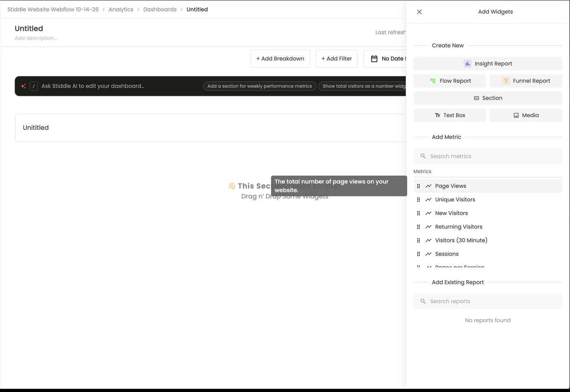Create a new Insight Report
Viewport: 570px width, 392px height.
click(488, 64)
